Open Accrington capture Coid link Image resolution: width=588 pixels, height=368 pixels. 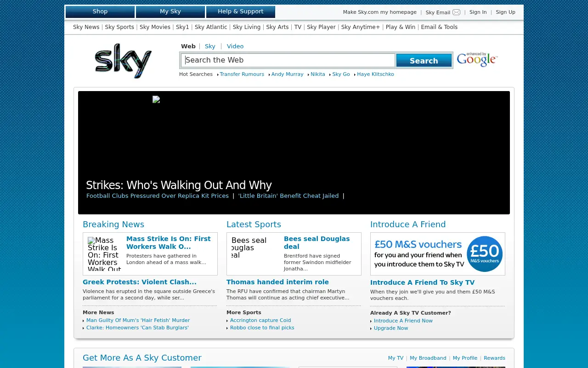260,320
